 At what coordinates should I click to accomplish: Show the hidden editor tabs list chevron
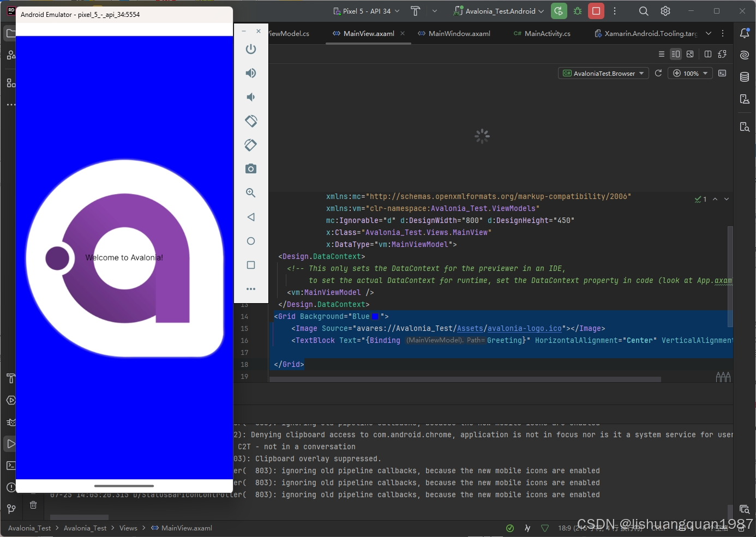click(x=709, y=33)
